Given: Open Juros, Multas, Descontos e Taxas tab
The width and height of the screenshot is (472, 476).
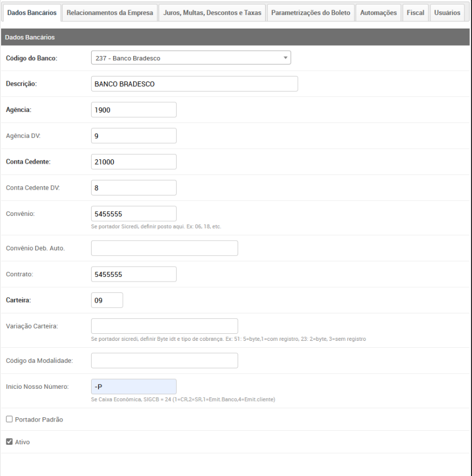Looking at the screenshot, I should [212, 12].
